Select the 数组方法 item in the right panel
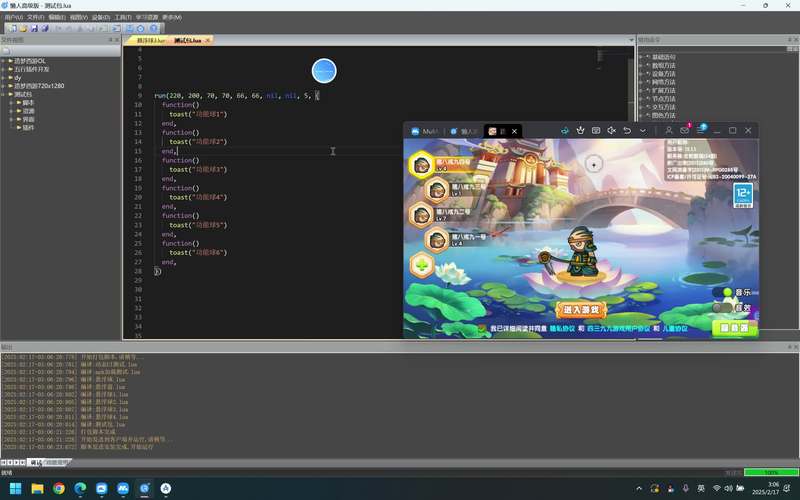800x500 pixels. coord(663,65)
